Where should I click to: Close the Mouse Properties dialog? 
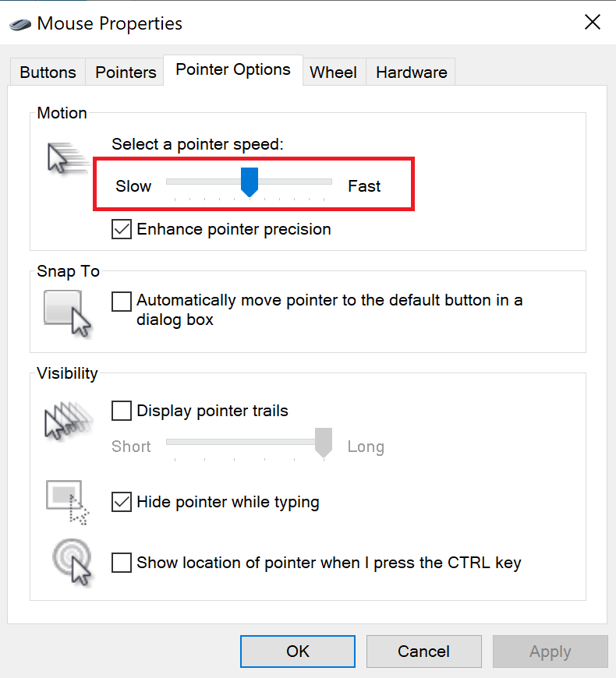click(593, 22)
